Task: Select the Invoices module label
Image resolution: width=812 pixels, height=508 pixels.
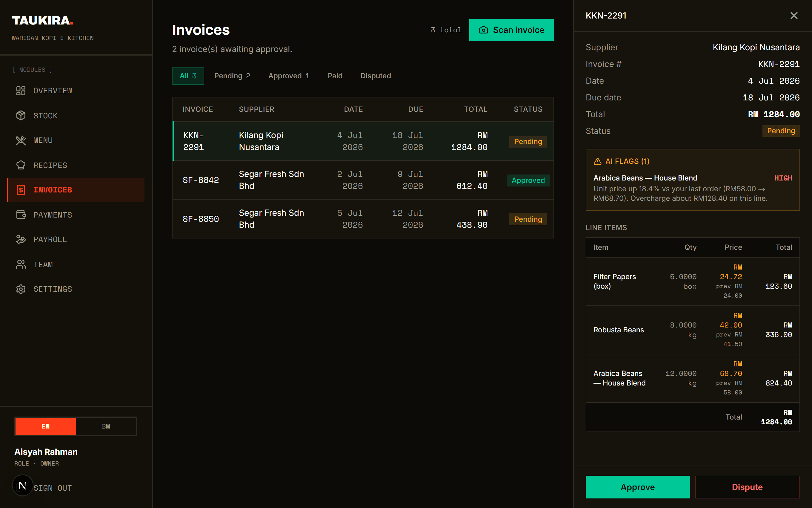Action: click(53, 190)
